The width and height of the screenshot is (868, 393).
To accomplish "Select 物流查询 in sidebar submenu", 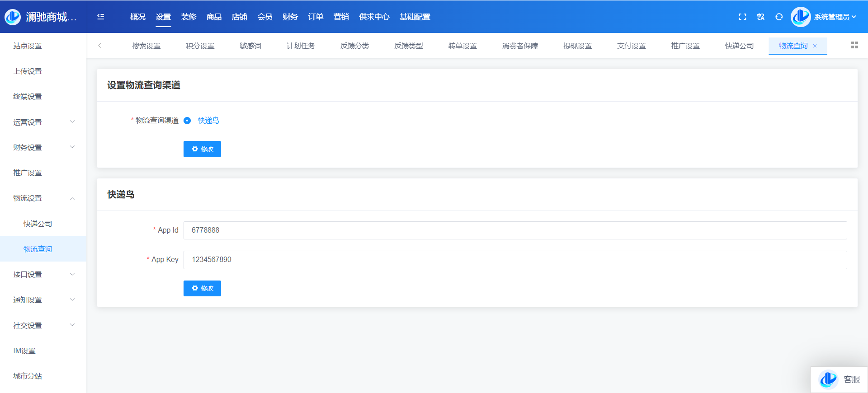I will 43,249.
